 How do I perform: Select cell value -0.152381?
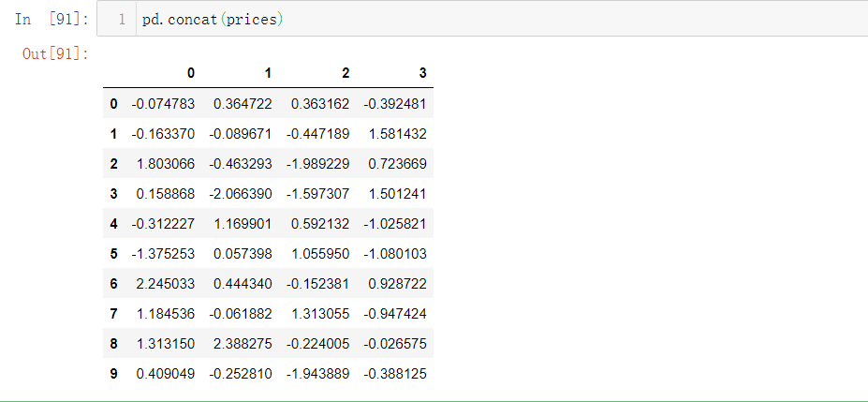point(317,284)
